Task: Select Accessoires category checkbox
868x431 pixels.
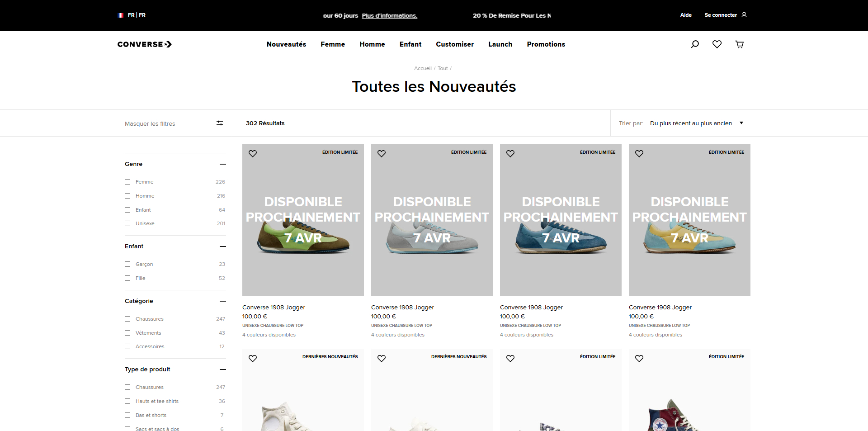Action: (x=127, y=346)
